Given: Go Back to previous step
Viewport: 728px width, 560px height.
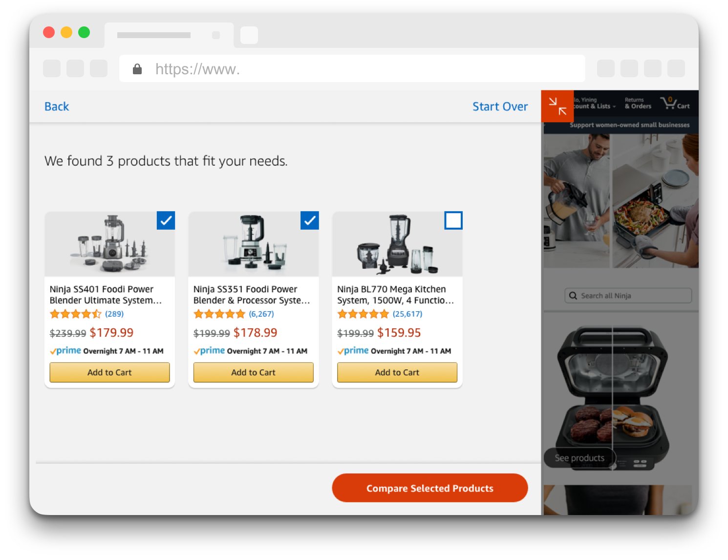Looking at the screenshot, I should pos(57,107).
